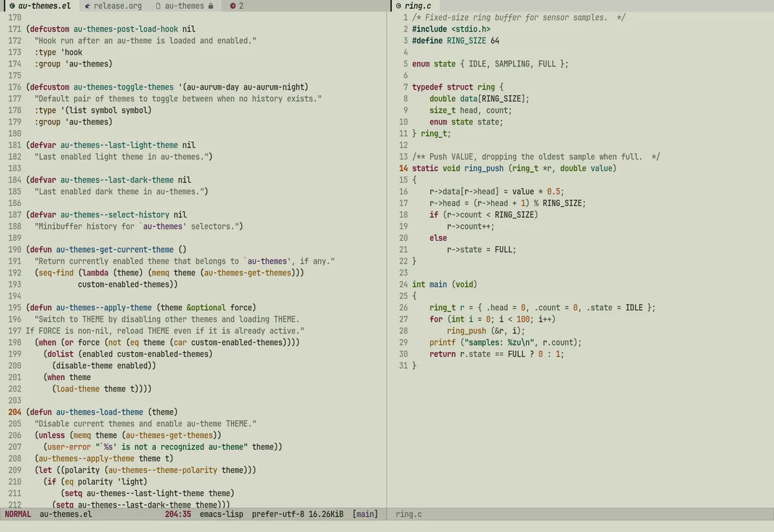Image resolution: width=774 pixels, height=532 pixels.
Task: Click the au-themes-get-current-theme function name
Action: (115, 250)
